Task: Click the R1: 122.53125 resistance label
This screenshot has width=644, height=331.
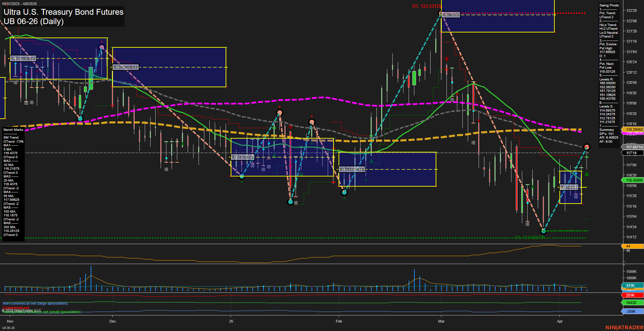Action: (x=426, y=6)
